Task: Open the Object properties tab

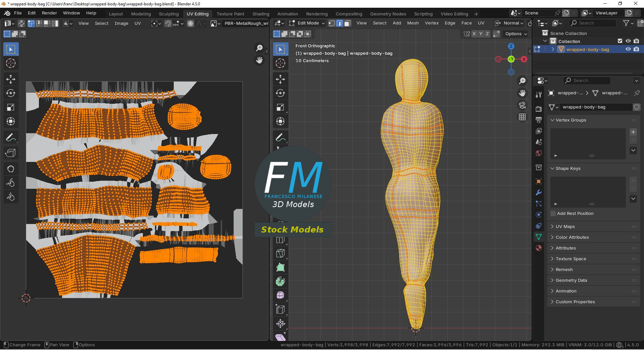Action: click(539, 181)
